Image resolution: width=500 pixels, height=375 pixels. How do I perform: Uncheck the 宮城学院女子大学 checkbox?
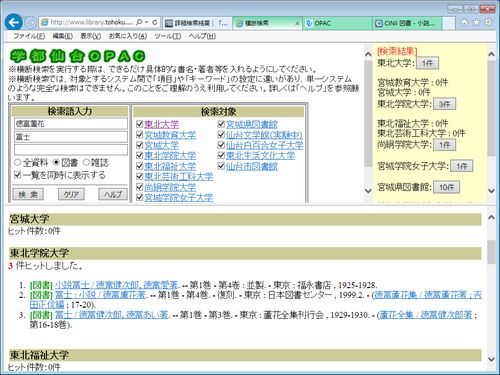140,197
